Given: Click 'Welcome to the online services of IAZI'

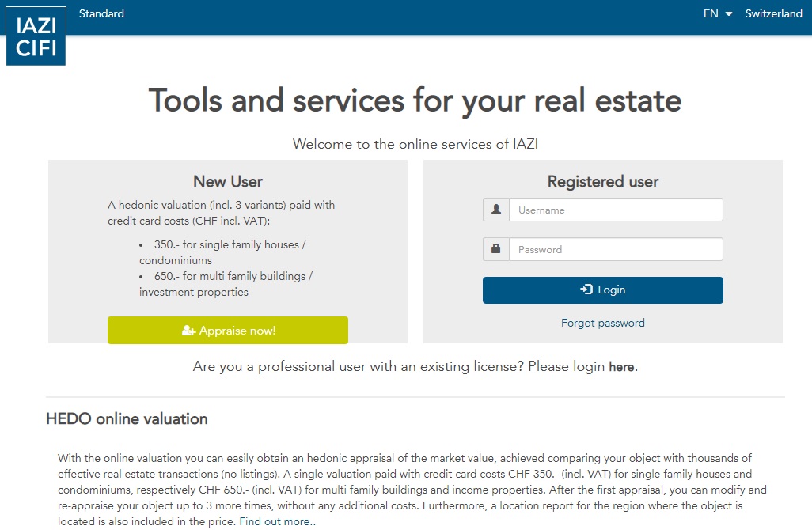Looking at the screenshot, I should 415,144.
